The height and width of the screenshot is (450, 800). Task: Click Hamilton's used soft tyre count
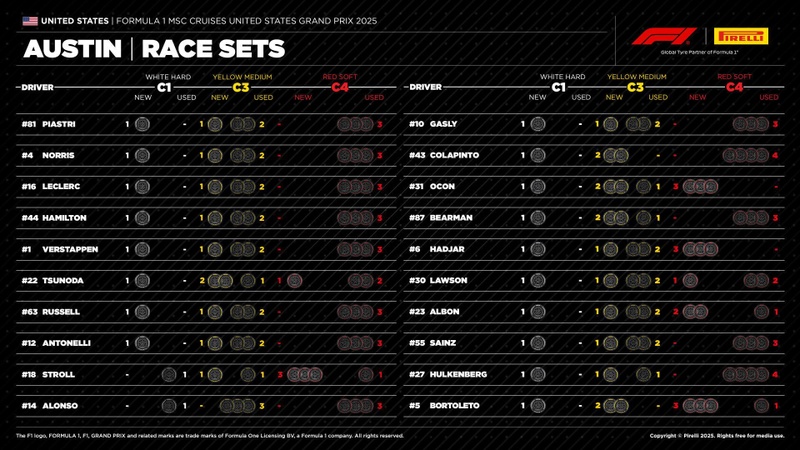(380, 218)
